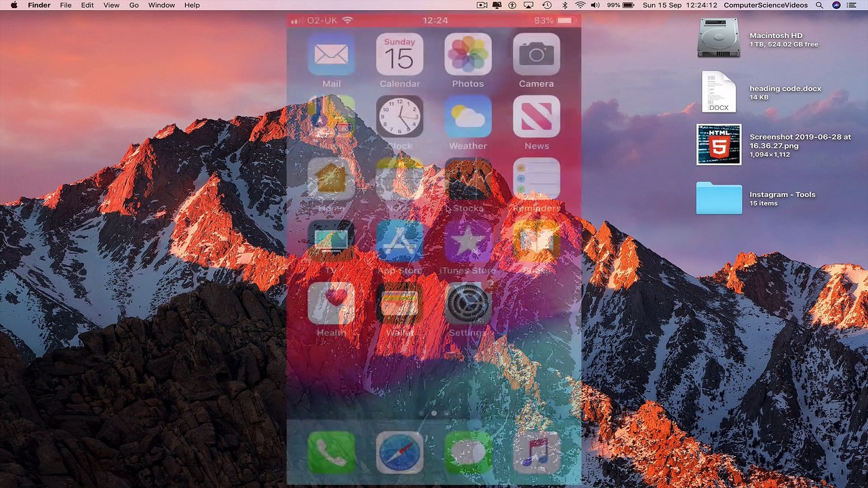The width and height of the screenshot is (868, 488).
Task: Open the iPhone Settings app icon
Action: (468, 304)
